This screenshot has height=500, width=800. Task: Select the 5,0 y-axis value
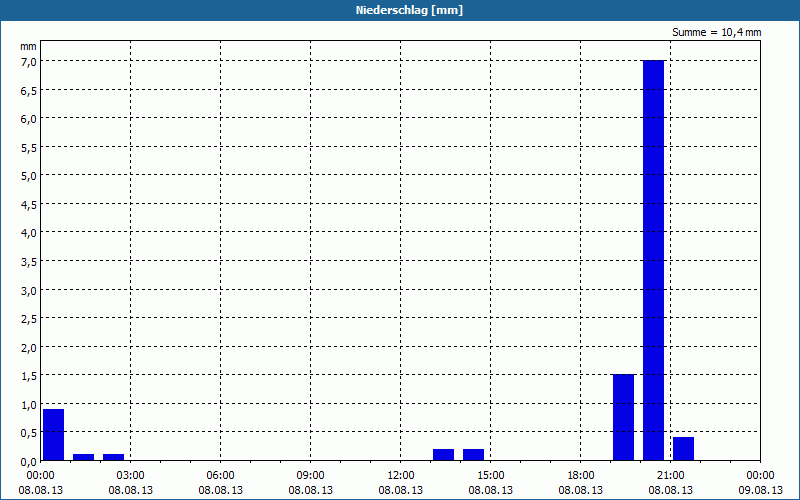click(28, 176)
